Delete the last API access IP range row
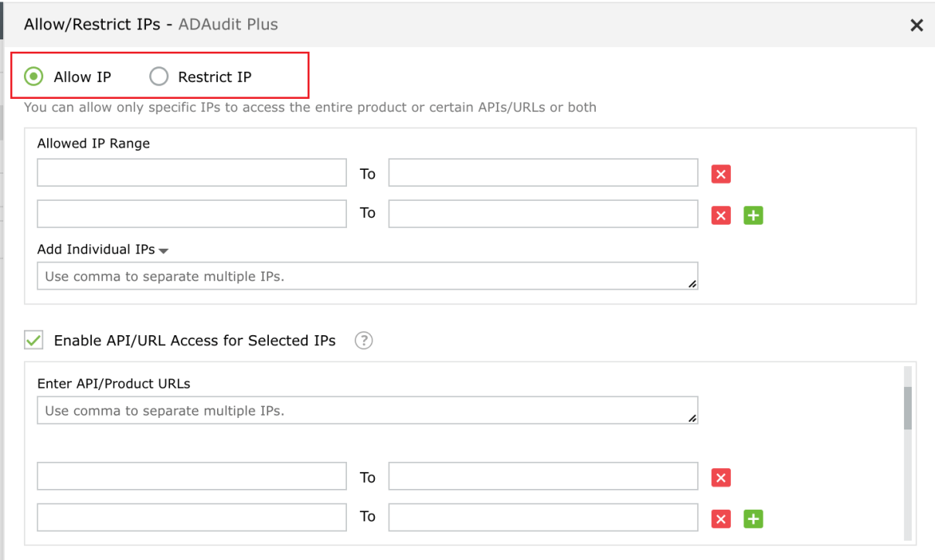Viewport: 935px width, 560px height. coord(721,519)
